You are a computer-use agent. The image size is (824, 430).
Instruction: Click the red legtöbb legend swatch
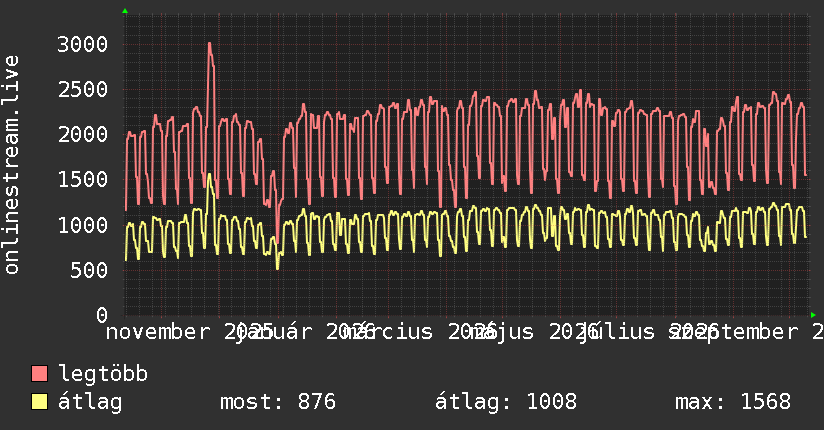(x=39, y=373)
